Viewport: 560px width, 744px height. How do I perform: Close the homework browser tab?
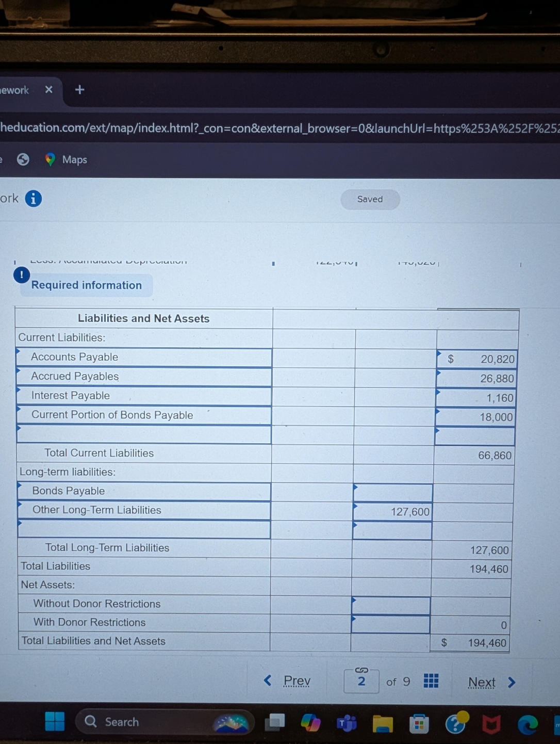tap(48, 89)
